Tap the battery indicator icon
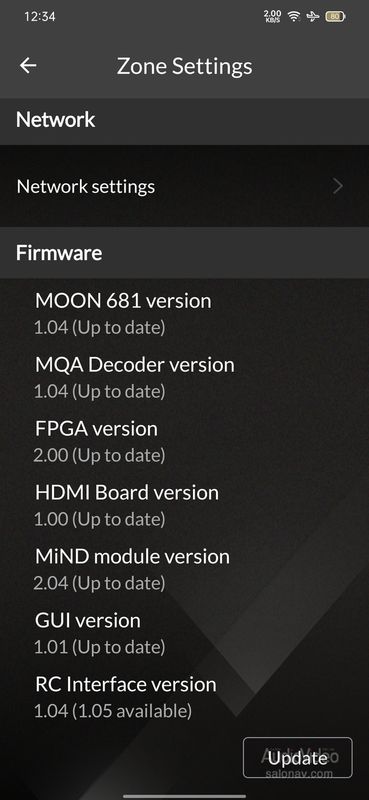The width and height of the screenshot is (369, 800). [335, 16]
